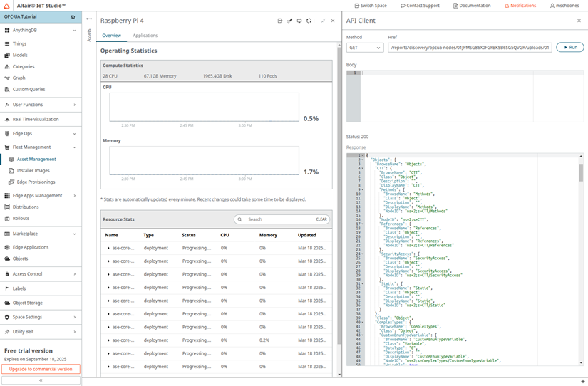
Task: Select Asset Management menu item
Action: [36, 160]
